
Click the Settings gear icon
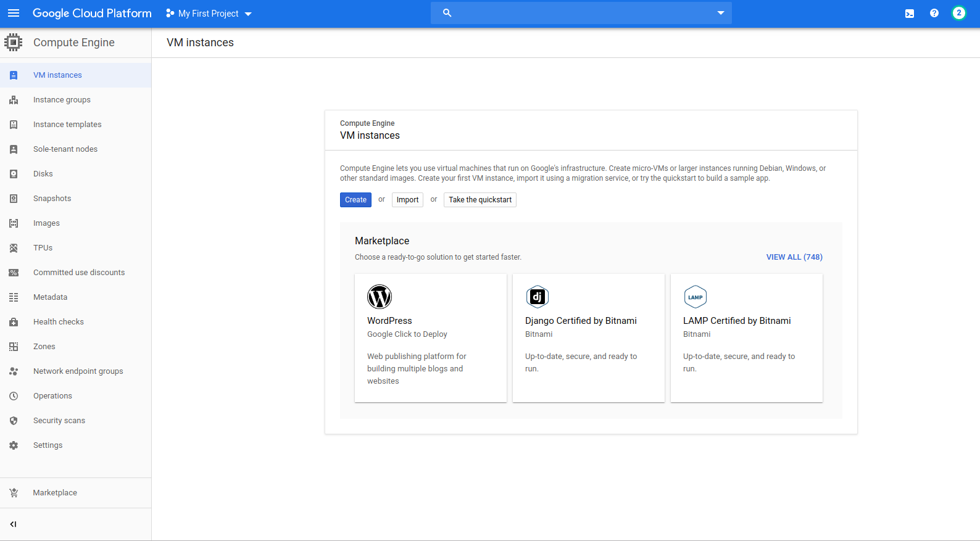14,445
